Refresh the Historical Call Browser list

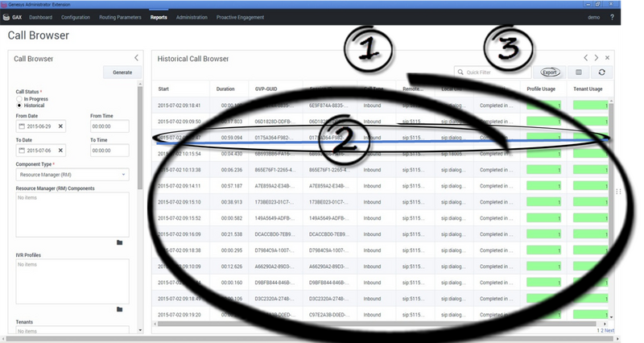(x=601, y=72)
